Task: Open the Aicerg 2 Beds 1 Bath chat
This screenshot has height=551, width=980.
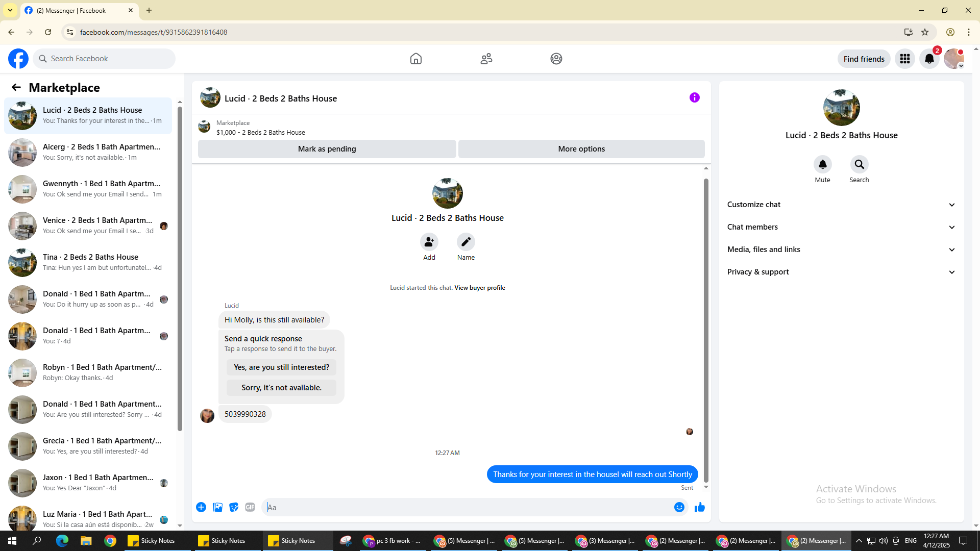Action: [x=88, y=153]
